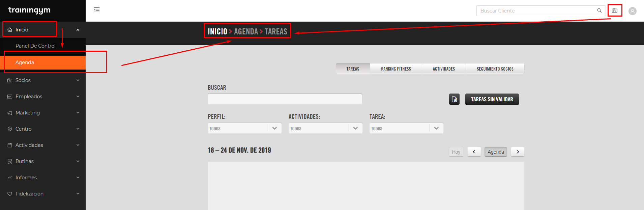Click the Informes chart icon
This screenshot has height=210, width=644.
point(10,178)
